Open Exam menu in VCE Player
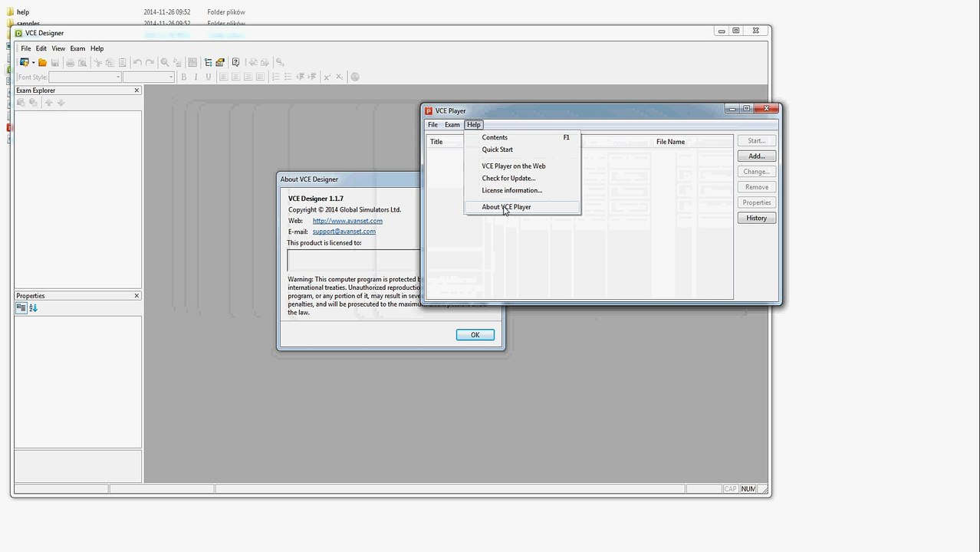980x552 pixels. pos(452,125)
